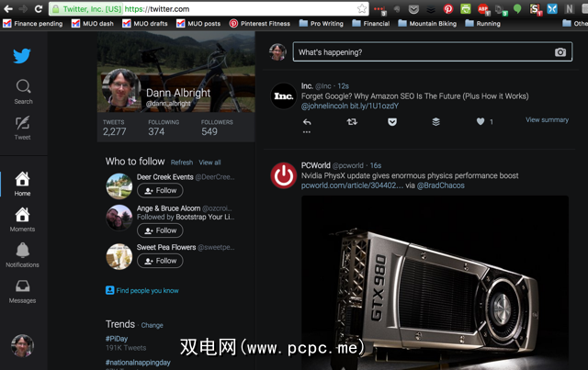This screenshot has height=370, width=588.
Task: Click the bookmark star in address bar
Action: (x=361, y=8)
